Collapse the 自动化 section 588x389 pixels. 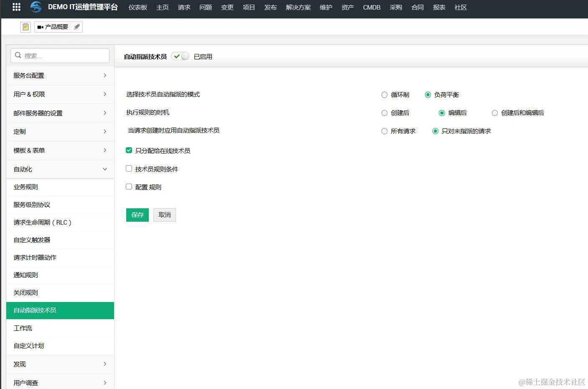coord(60,169)
